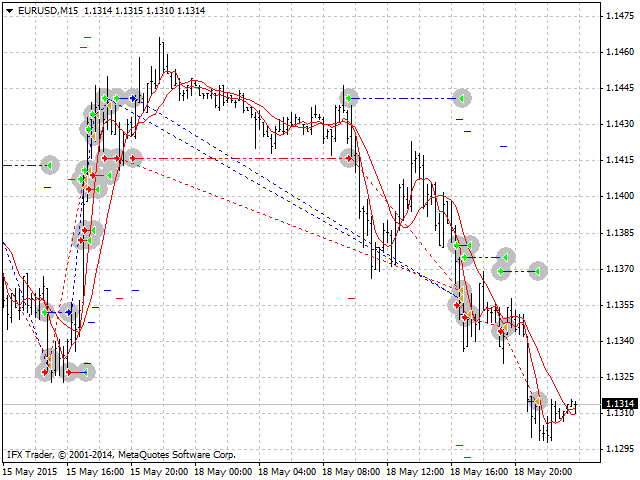The height and width of the screenshot is (480, 640).
Task: Click the green arrow marker left of the 1.1352 blue arrow
Action: 45,313
